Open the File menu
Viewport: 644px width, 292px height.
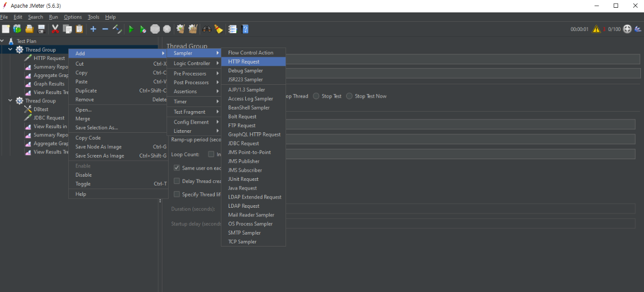[x=4, y=17]
